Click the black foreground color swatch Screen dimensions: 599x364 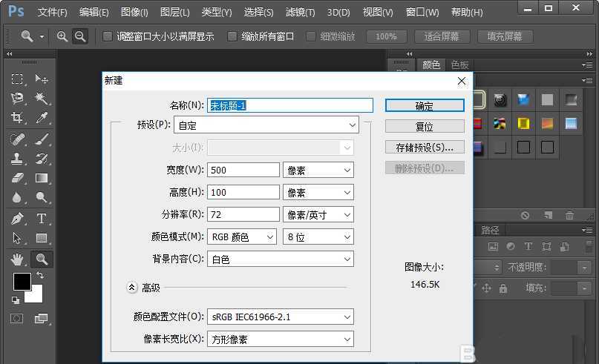(21, 282)
